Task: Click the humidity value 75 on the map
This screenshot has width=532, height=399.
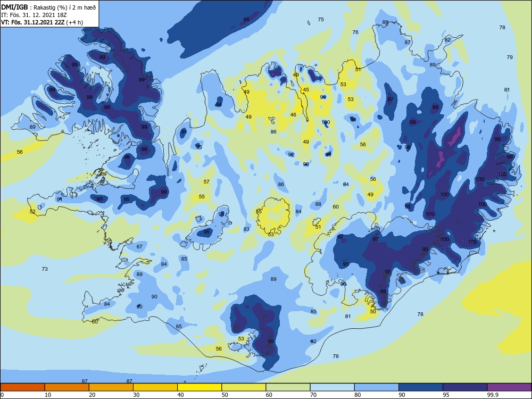Action: (x=321, y=19)
